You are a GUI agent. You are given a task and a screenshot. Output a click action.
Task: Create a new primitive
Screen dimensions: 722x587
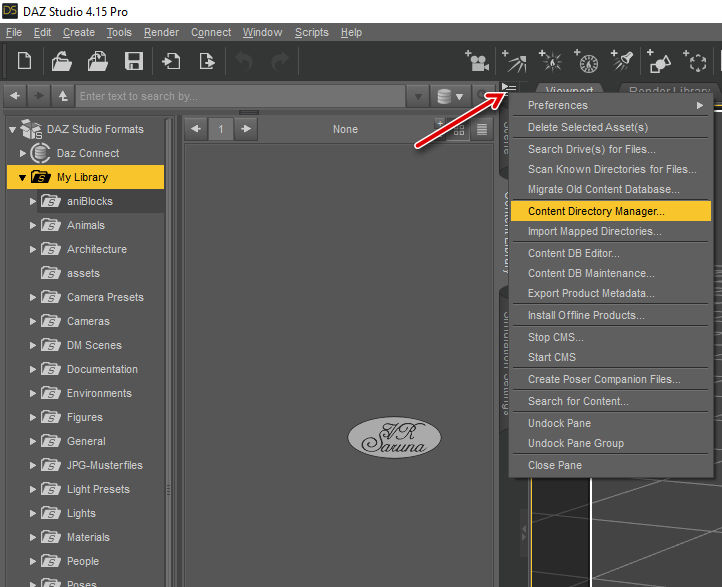658,61
